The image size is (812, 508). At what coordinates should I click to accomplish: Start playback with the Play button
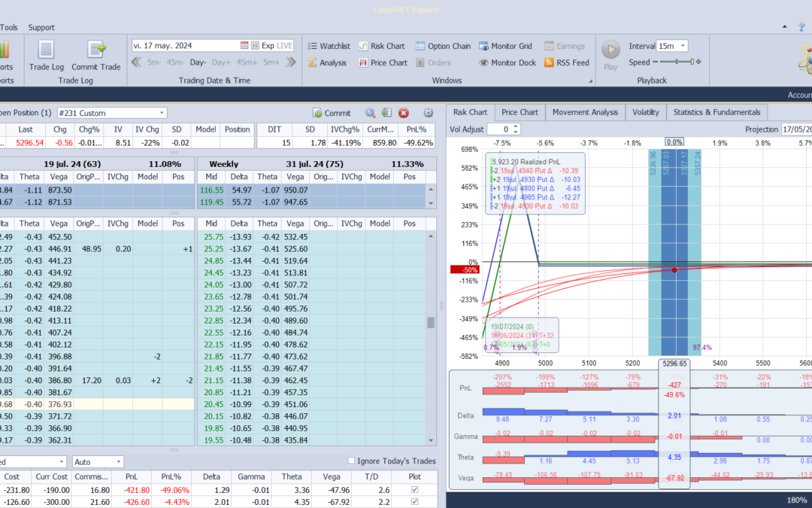611,56
